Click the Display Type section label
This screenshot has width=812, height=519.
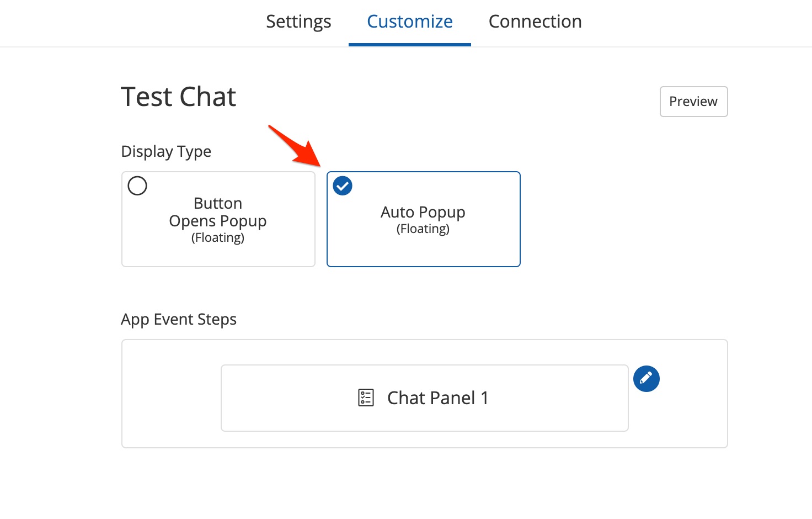tap(166, 151)
